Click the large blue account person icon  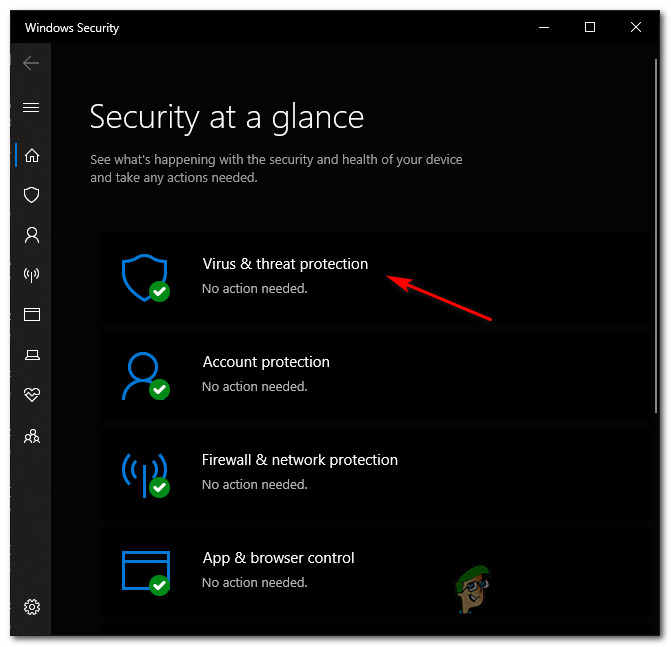coord(145,376)
